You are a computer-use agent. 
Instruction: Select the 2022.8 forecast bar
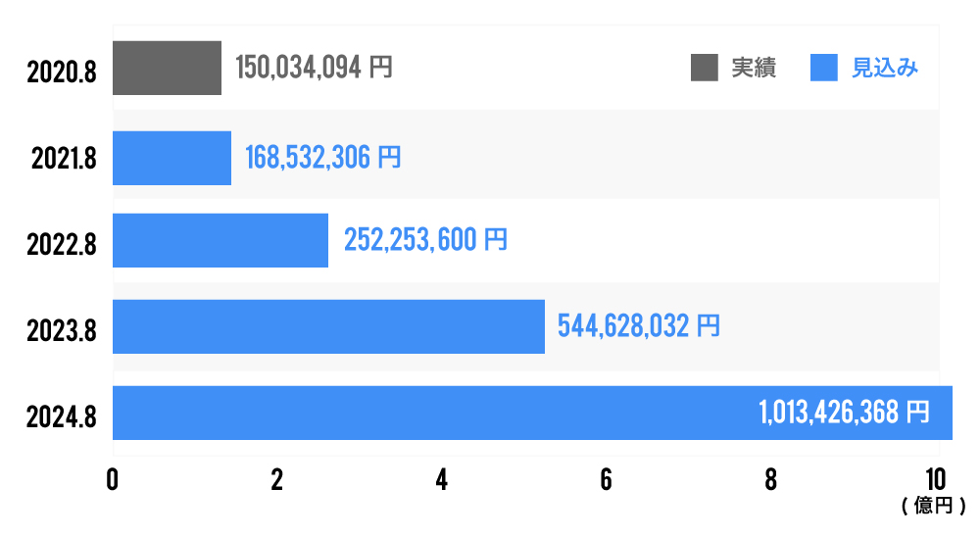220,240
